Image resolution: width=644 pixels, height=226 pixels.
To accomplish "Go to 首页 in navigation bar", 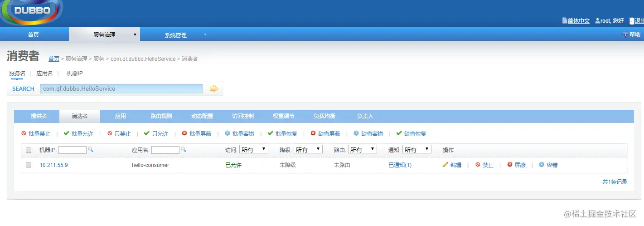I will point(33,35).
